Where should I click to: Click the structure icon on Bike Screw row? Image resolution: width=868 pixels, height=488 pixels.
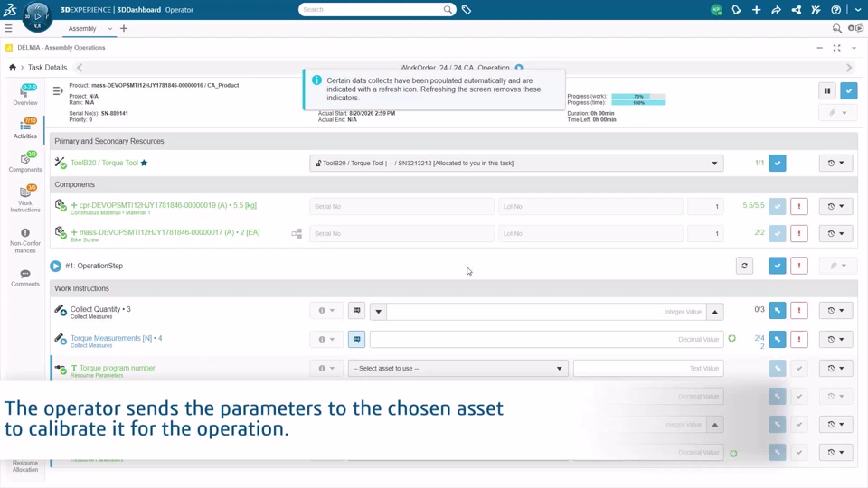tap(297, 233)
